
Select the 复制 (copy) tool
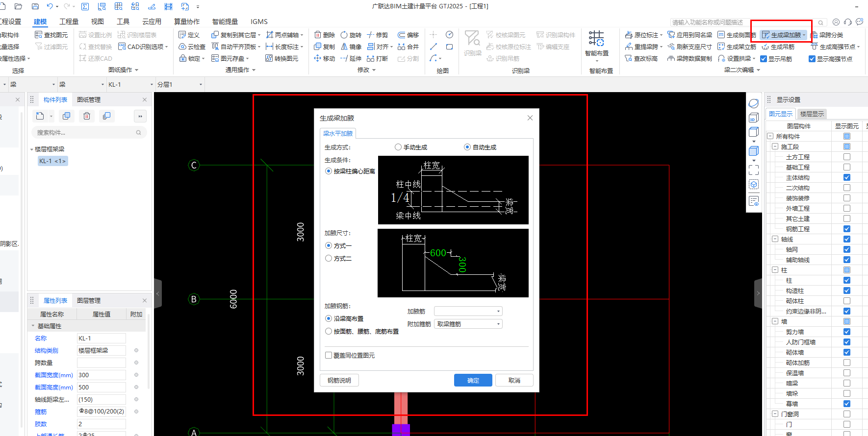point(324,47)
